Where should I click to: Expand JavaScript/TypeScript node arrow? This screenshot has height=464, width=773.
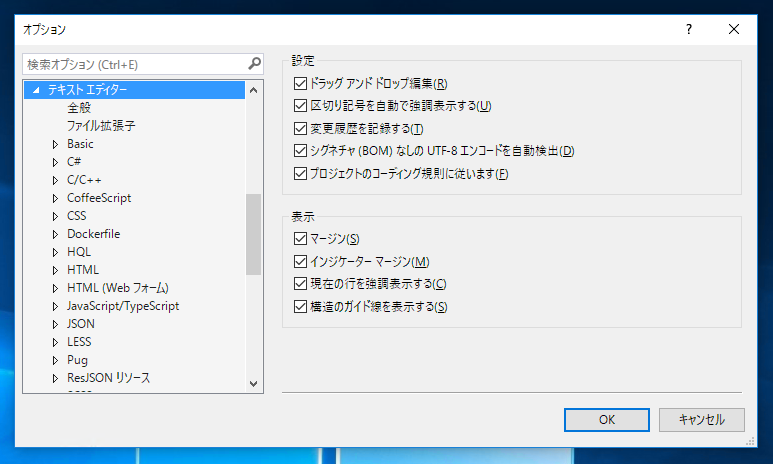(x=55, y=306)
